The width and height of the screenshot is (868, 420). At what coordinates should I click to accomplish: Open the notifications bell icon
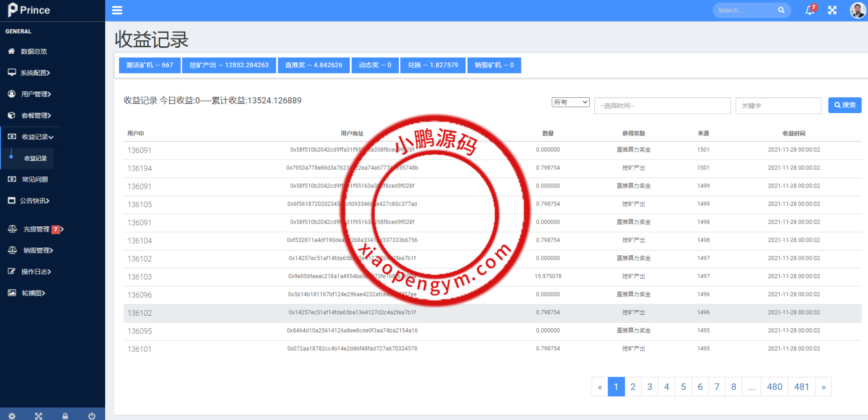click(810, 10)
